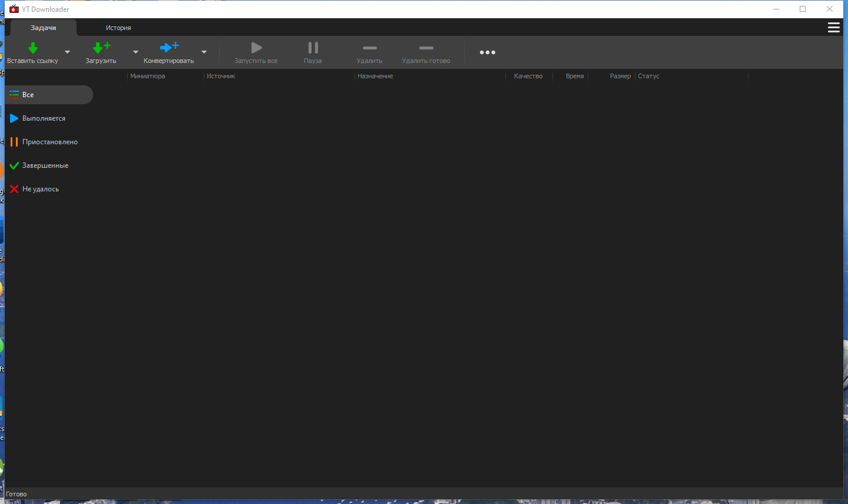Click the Пауза pause icon

(x=313, y=48)
